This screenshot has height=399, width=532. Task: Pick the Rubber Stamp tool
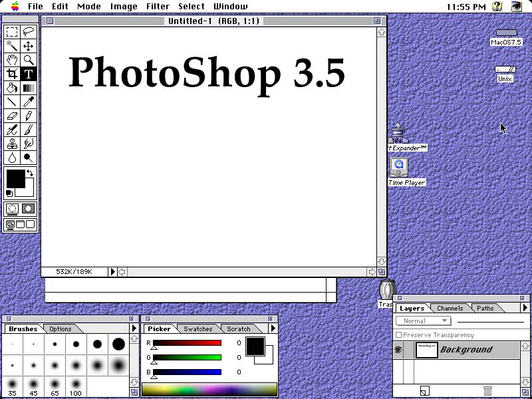[x=12, y=144]
